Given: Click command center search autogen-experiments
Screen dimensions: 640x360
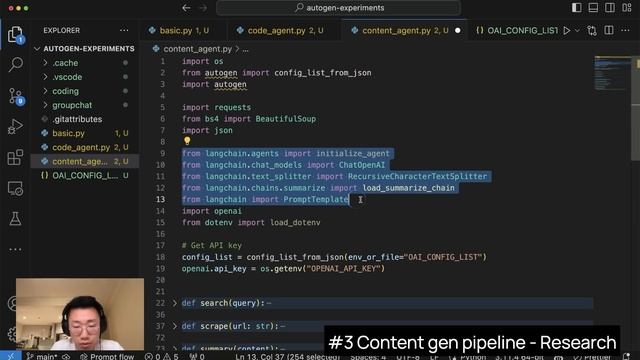Looking at the screenshot, I should pos(339,8).
